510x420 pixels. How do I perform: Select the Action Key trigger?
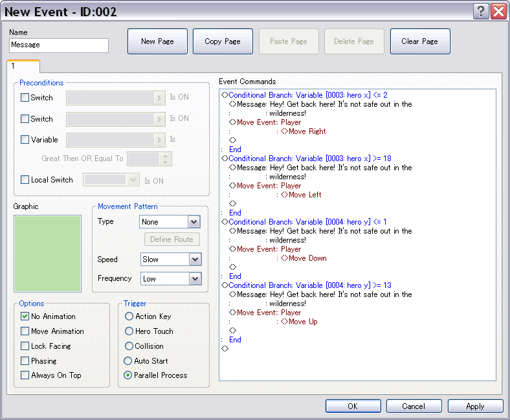tap(129, 316)
